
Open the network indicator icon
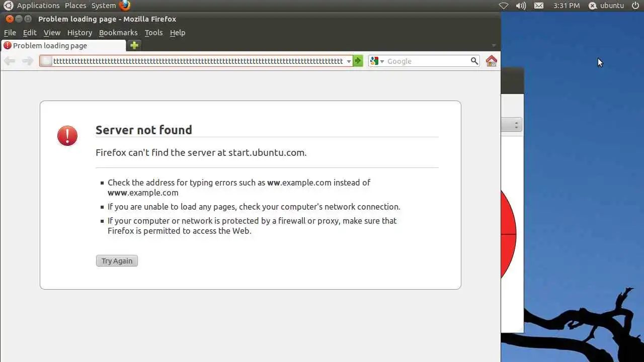504,6
